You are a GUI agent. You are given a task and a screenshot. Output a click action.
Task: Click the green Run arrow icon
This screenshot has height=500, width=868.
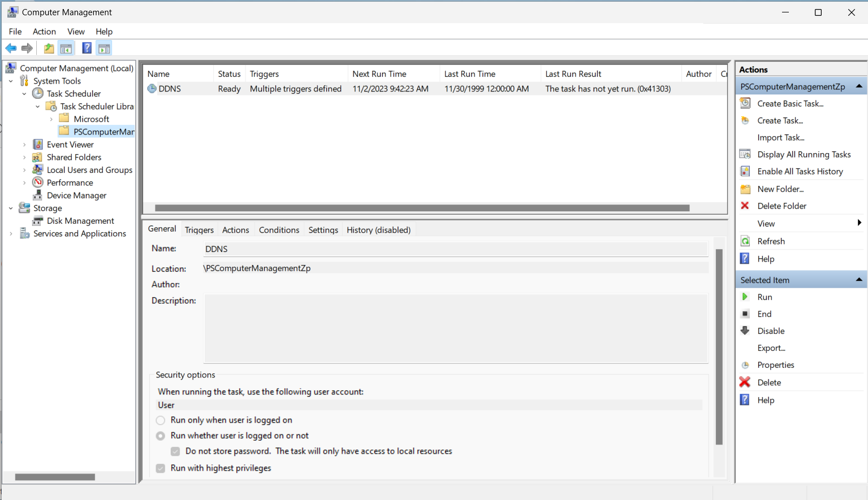coord(745,297)
